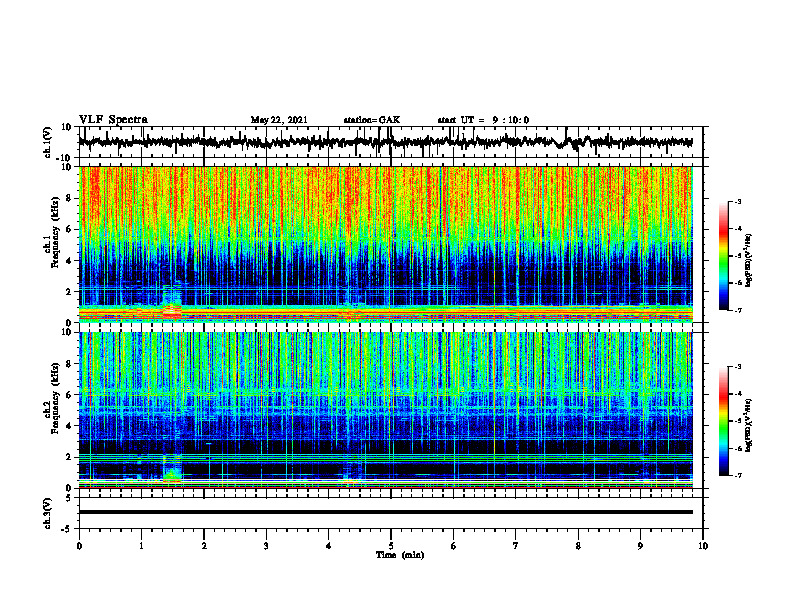Click time axis tick label "7"

click(x=516, y=546)
